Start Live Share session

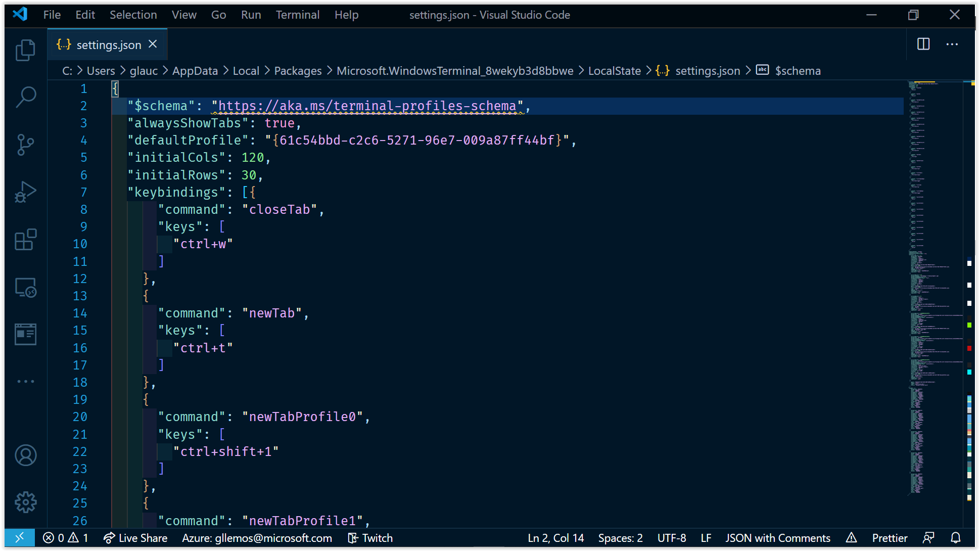[135, 538]
